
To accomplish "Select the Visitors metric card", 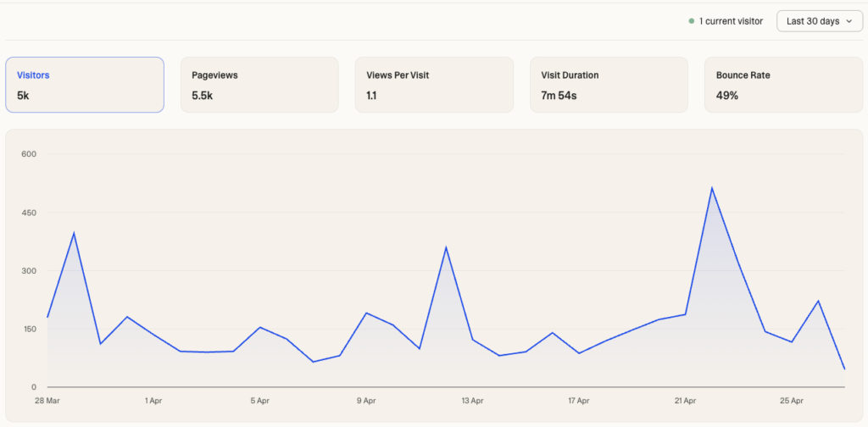I will (85, 85).
